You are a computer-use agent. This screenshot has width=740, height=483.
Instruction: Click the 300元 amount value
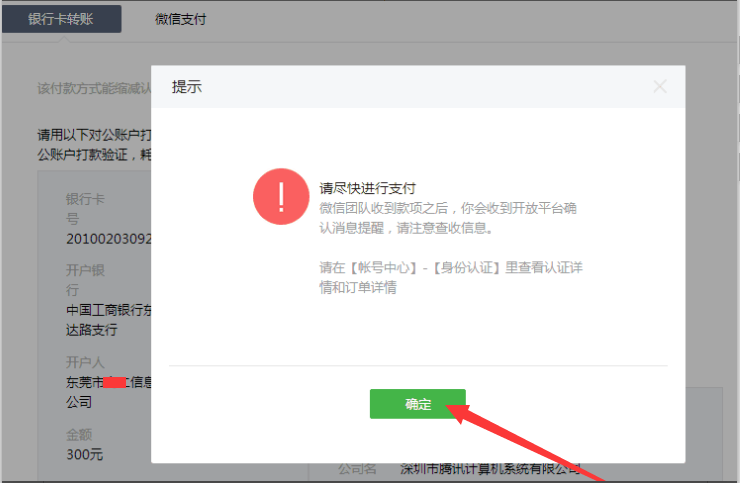point(84,455)
